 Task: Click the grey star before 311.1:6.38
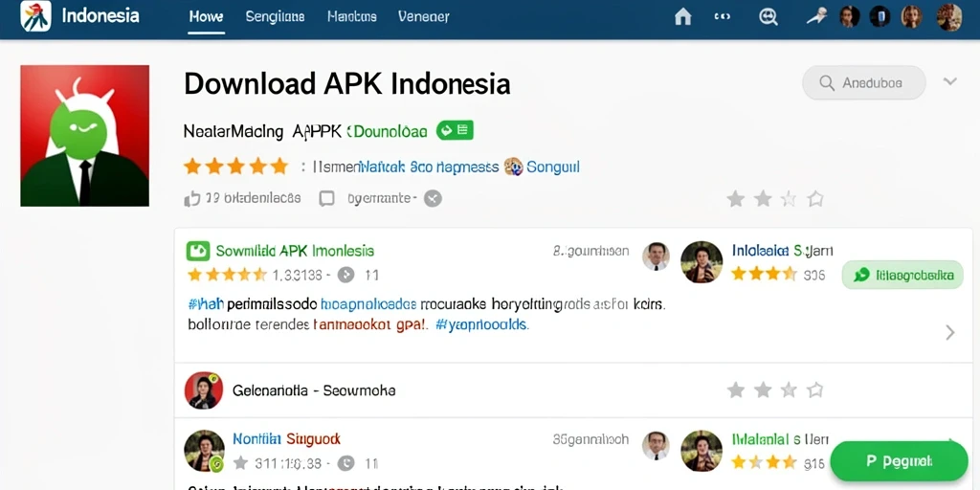[240, 463]
